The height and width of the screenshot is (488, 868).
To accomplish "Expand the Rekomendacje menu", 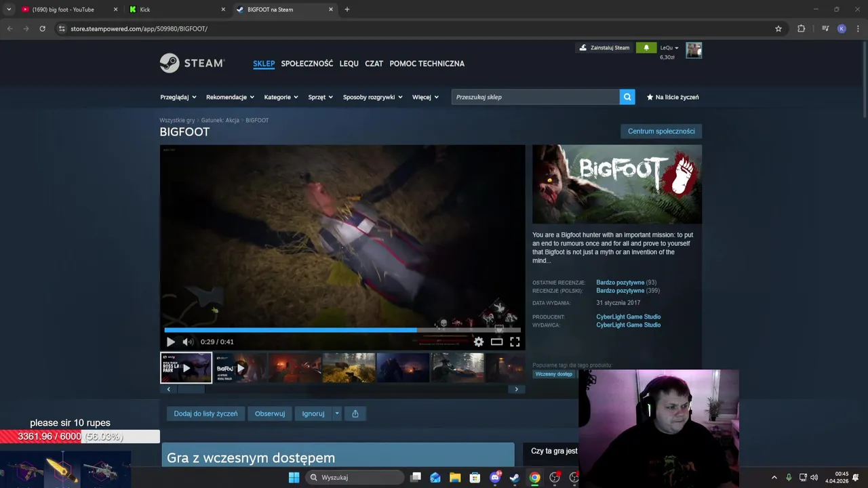I will 231,97.
